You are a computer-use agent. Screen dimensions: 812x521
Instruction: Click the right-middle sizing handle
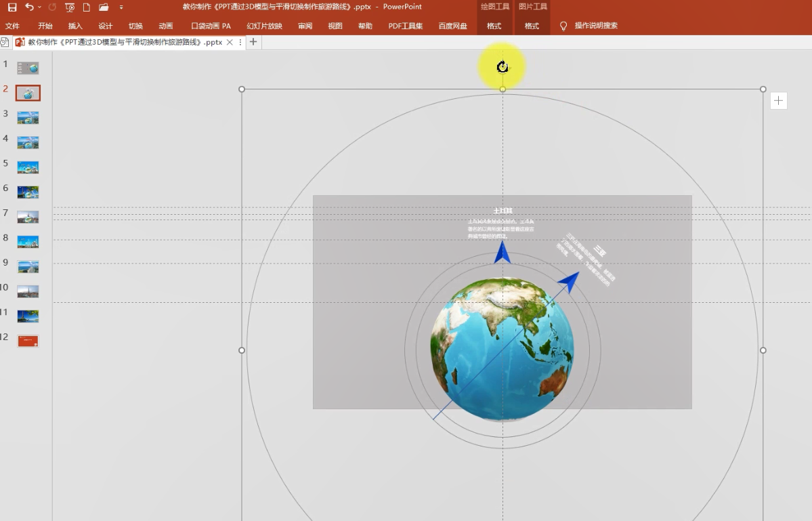pyautogui.click(x=763, y=350)
